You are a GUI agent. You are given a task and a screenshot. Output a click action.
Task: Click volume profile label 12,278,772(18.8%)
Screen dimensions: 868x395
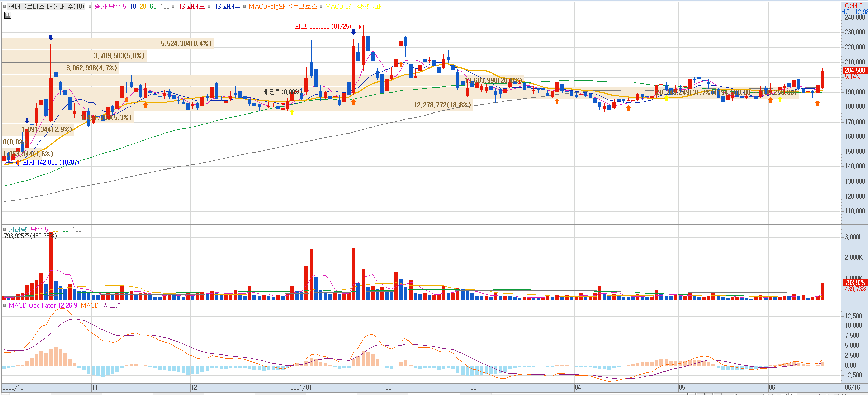[x=442, y=105]
